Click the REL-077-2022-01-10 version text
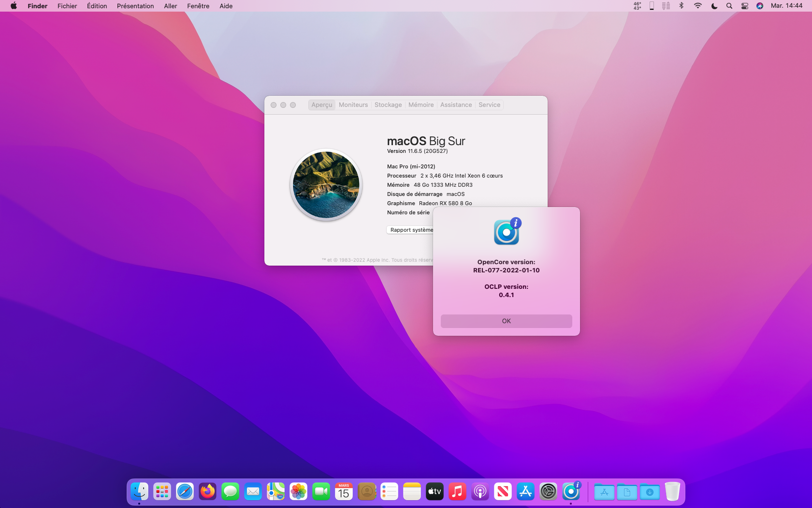Viewport: 812px width, 508px height. pos(507,270)
